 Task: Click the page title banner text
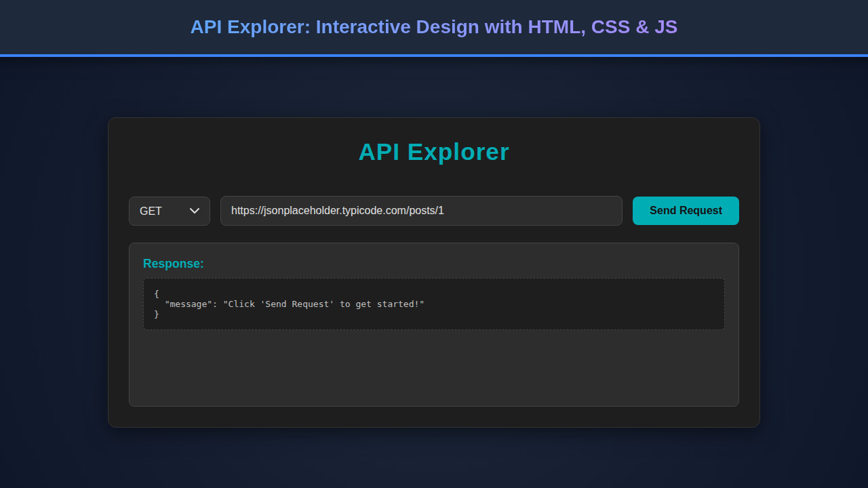433,27
